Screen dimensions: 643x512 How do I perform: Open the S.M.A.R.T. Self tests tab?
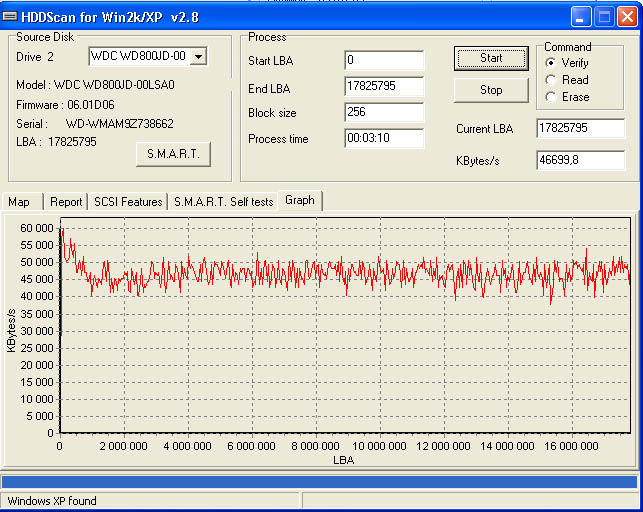click(x=223, y=202)
